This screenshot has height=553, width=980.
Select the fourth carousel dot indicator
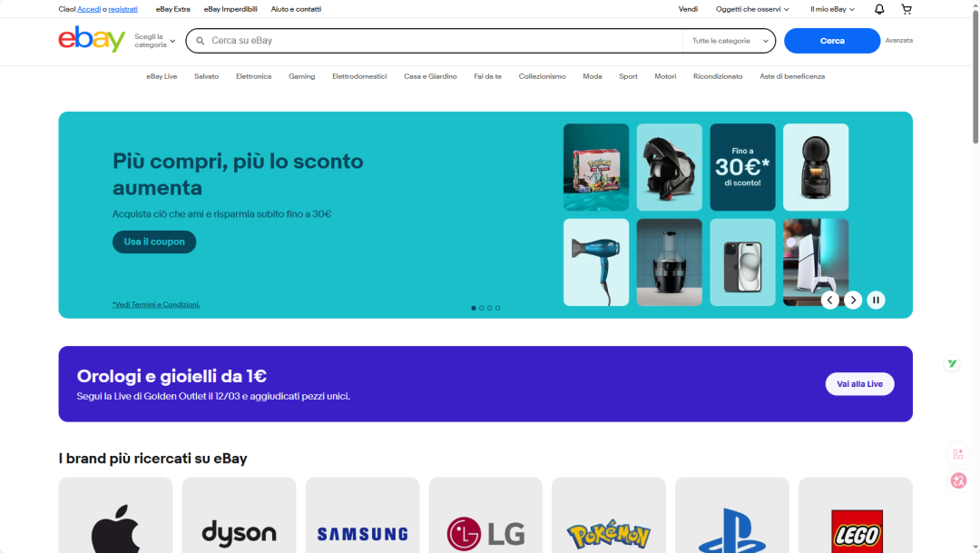(498, 308)
